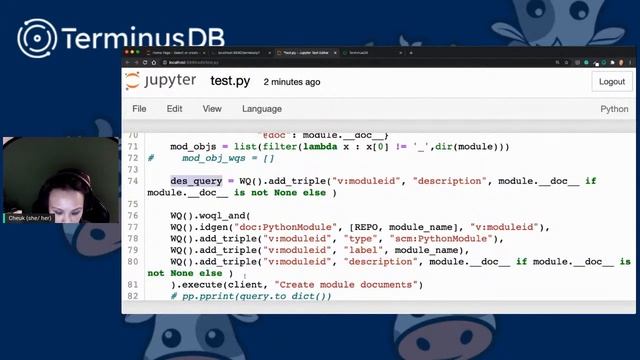The image size is (640, 360).
Task: Click the browser home icon
Action: (x=154, y=62)
